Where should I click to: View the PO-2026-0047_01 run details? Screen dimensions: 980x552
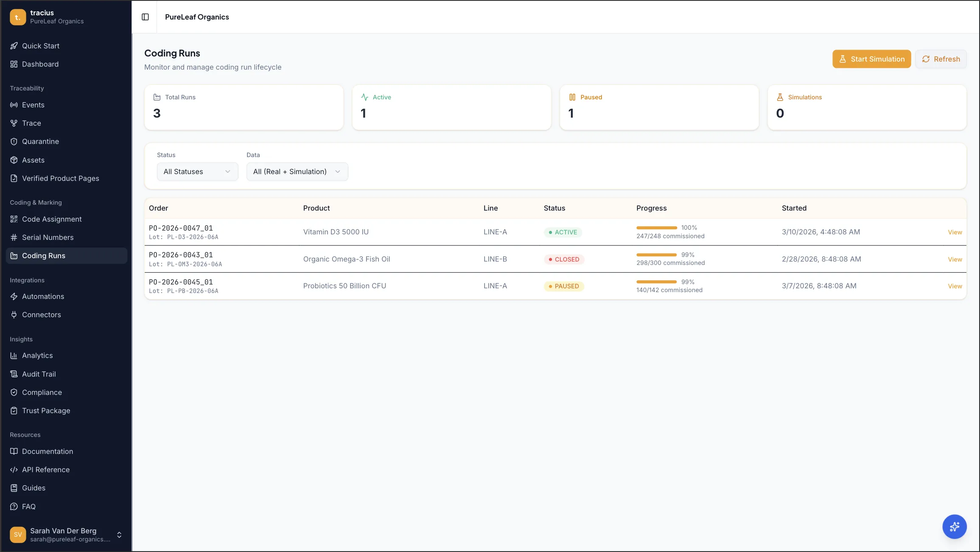955,232
